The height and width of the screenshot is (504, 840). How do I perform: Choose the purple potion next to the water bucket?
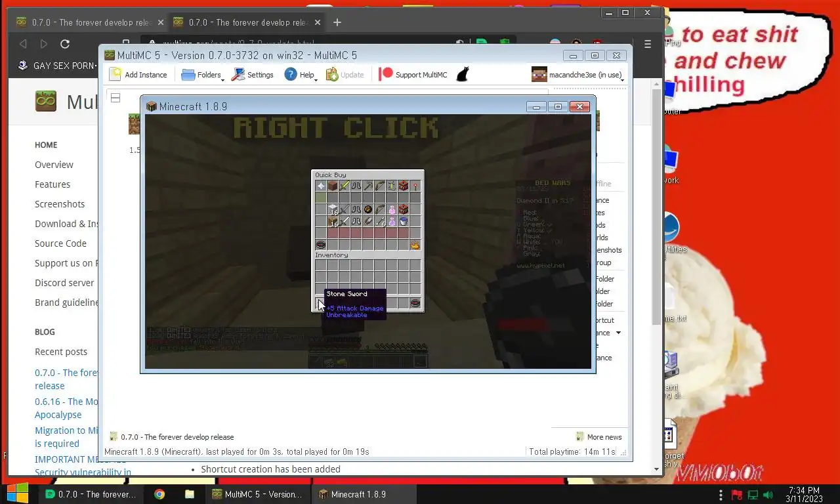tap(391, 221)
